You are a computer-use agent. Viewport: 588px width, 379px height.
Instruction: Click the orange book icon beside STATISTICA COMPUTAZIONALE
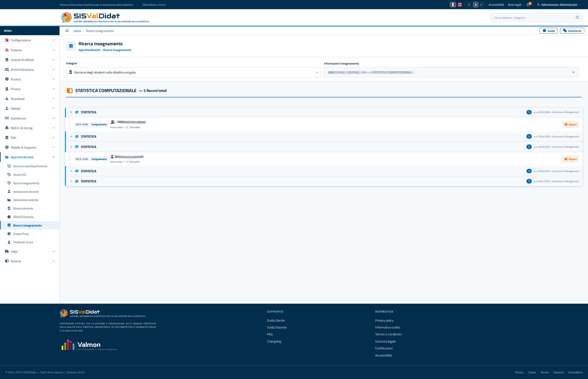pos(70,91)
